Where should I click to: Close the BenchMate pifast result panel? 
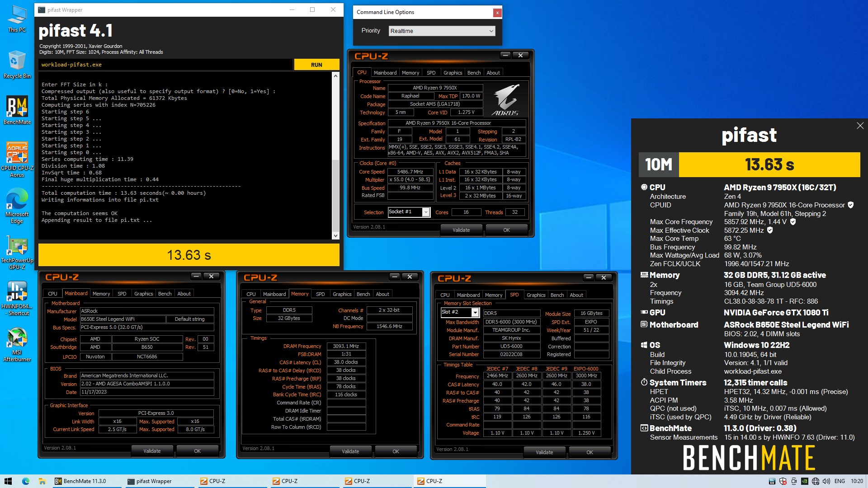coord(860,126)
